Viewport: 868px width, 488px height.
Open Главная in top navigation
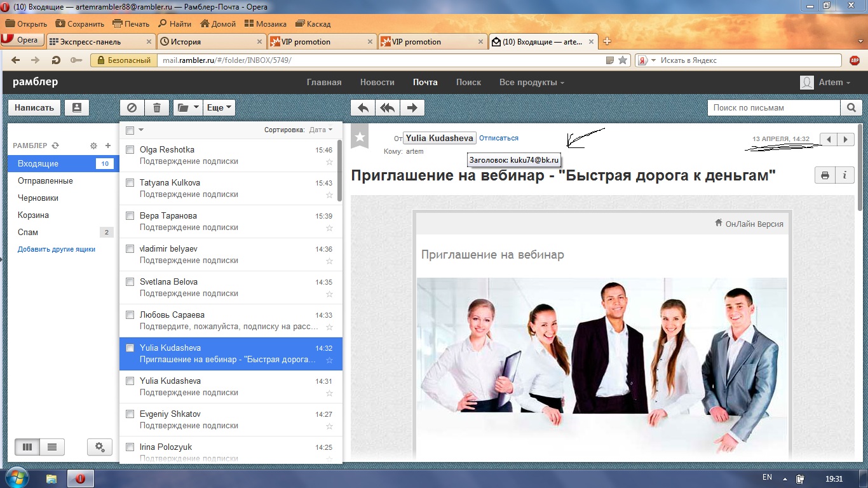[324, 82]
